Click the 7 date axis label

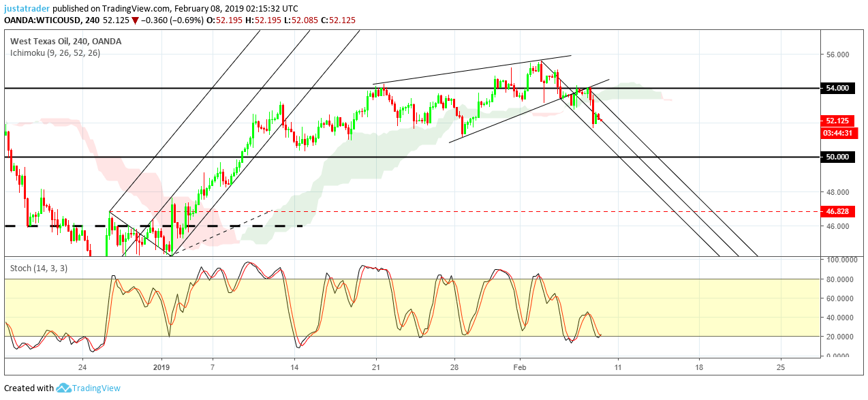(x=213, y=367)
